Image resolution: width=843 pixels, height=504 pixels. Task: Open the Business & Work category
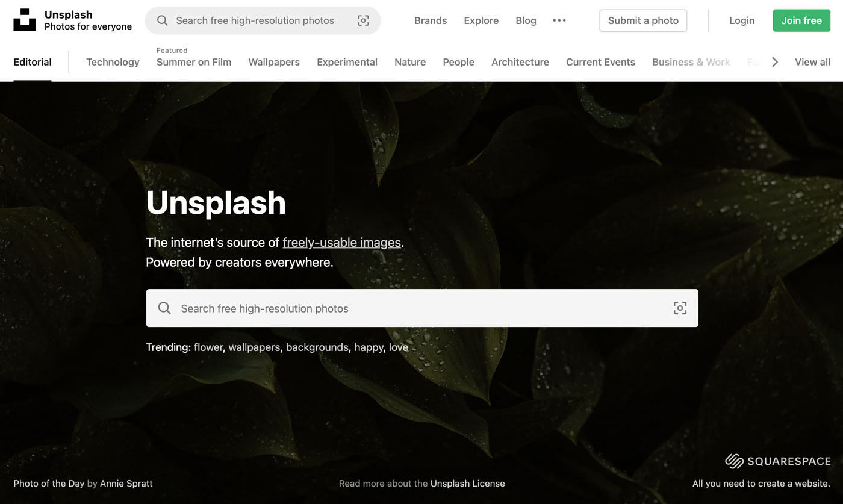tap(691, 62)
